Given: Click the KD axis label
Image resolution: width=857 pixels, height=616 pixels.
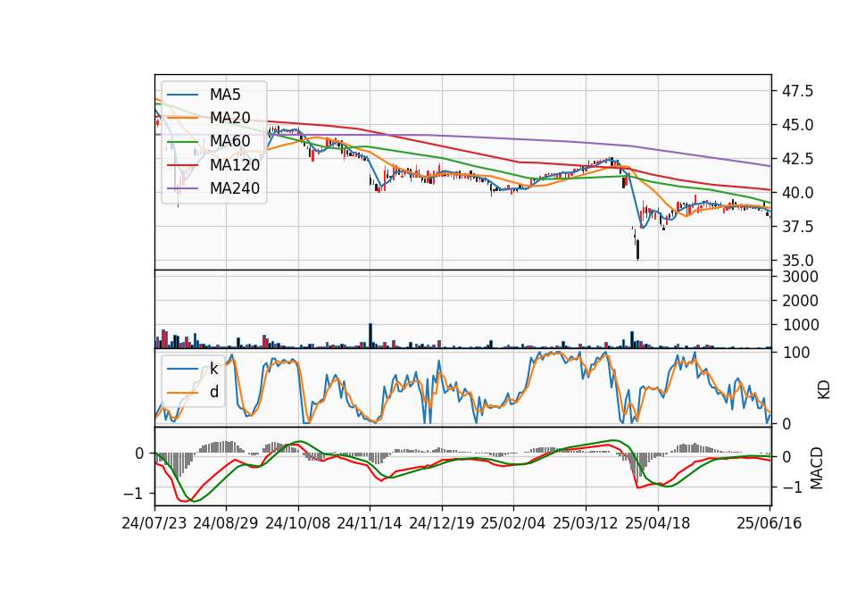Looking at the screenshot, I should (824, 389).
